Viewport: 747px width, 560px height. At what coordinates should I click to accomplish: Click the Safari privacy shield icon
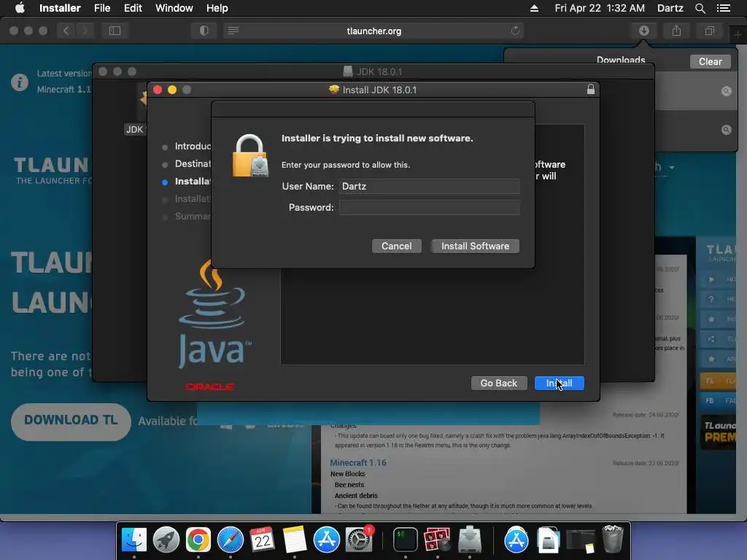(204, 31)
